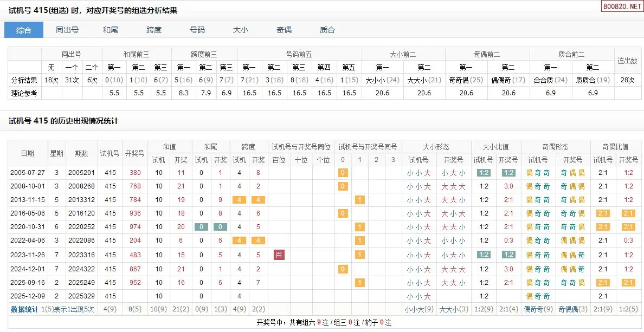Screen dimensions: 644x332
Task: Click the orange 0 badge in 2005-07-27 row
Action: click(343, 173)
